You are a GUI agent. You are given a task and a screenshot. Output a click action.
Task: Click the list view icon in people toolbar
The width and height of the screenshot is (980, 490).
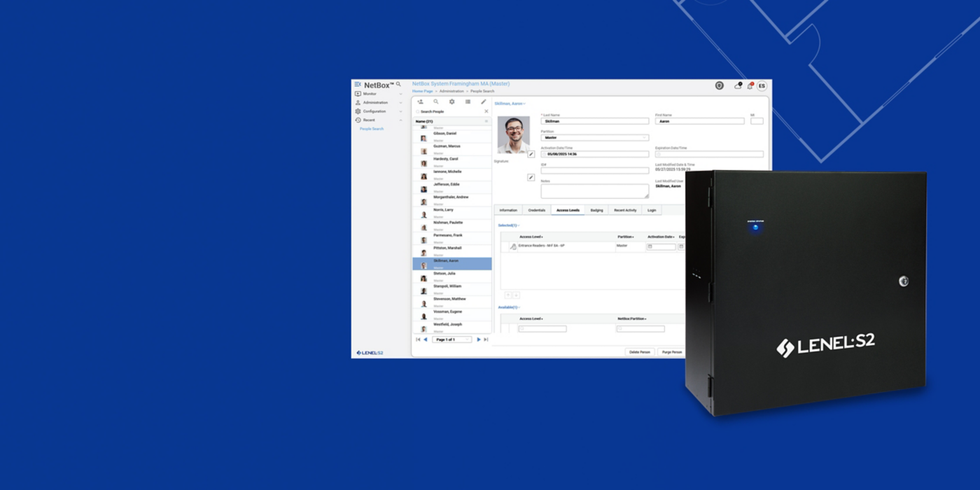tap(468, 102)
